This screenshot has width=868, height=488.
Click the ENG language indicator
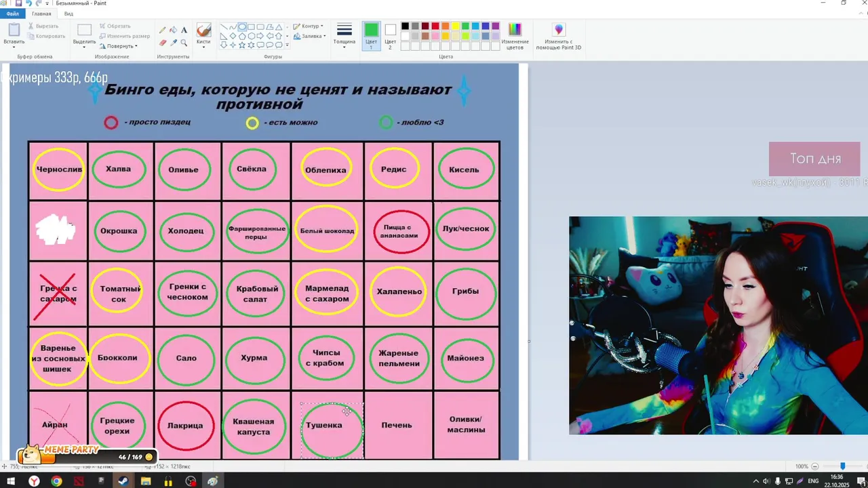pos(814,481)
